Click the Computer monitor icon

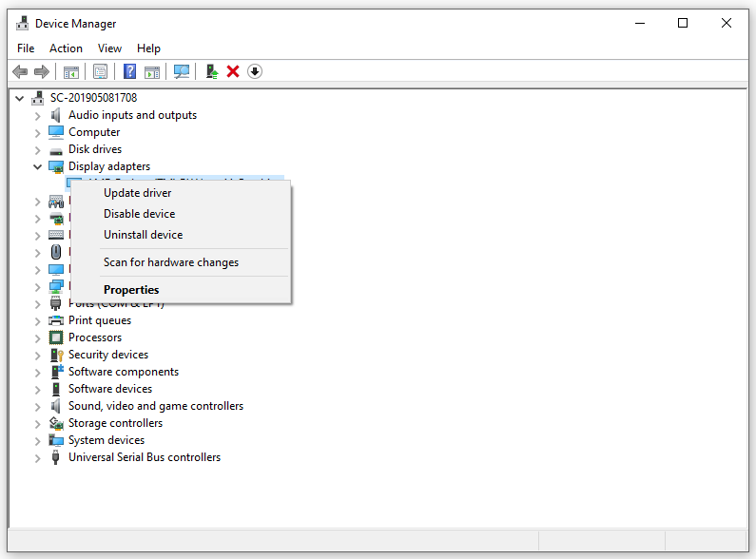pyautogui.click(x=56, y=132)
